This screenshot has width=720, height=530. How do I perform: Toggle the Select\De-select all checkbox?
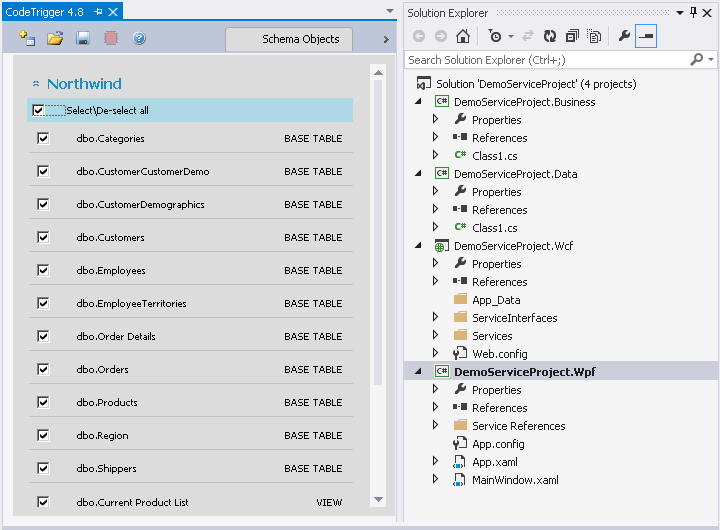click(x=38, y=110)
